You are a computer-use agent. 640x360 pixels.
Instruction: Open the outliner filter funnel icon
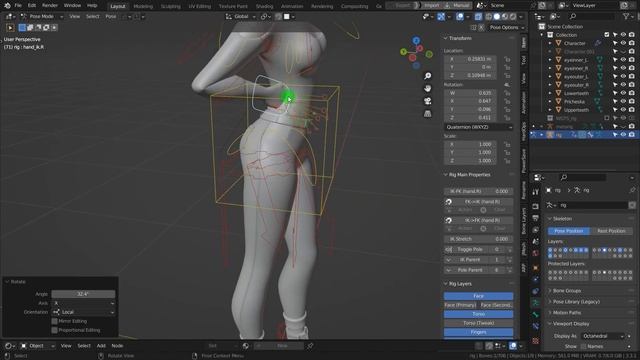[x=626, y=17]
